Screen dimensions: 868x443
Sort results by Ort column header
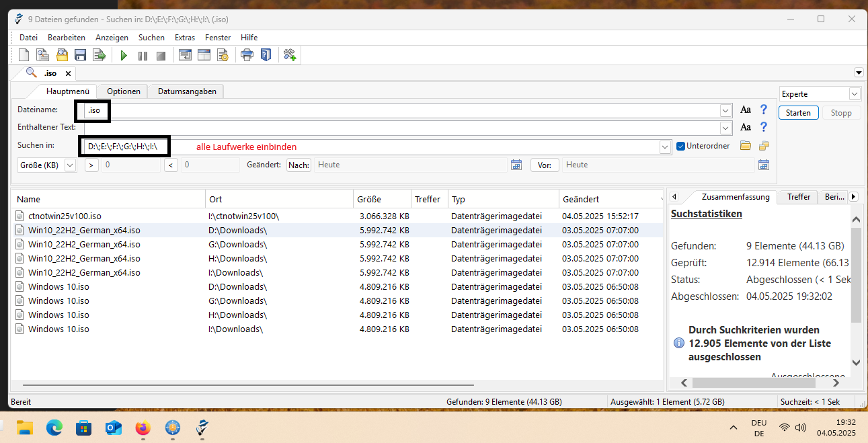(279, 199)
